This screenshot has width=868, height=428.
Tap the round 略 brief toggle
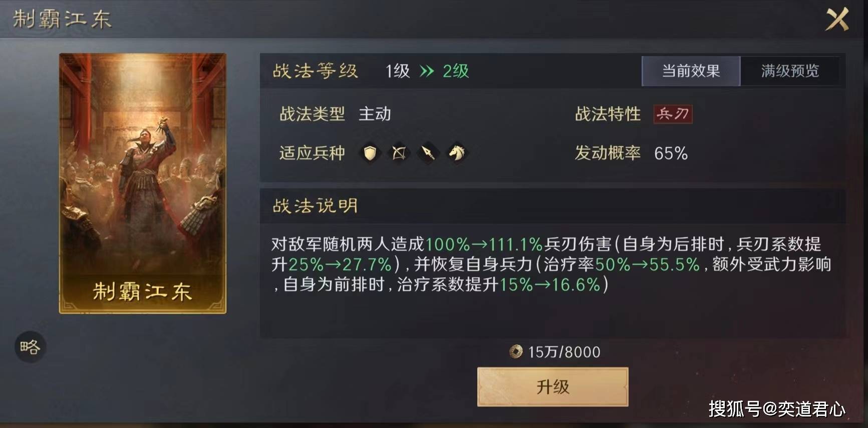[x=30, y=347]
